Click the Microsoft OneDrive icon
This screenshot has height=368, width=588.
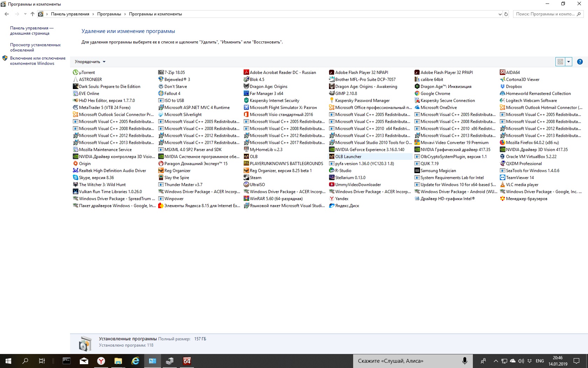coord(417,108)
